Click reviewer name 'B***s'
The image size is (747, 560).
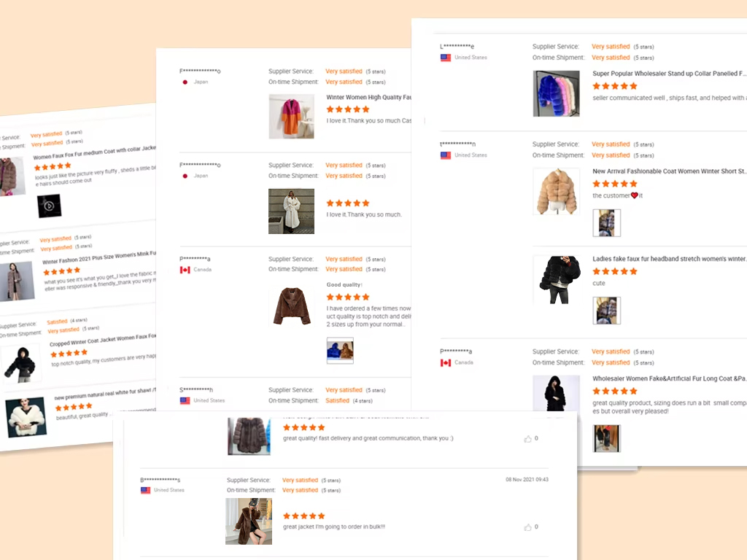click(160, 480)
